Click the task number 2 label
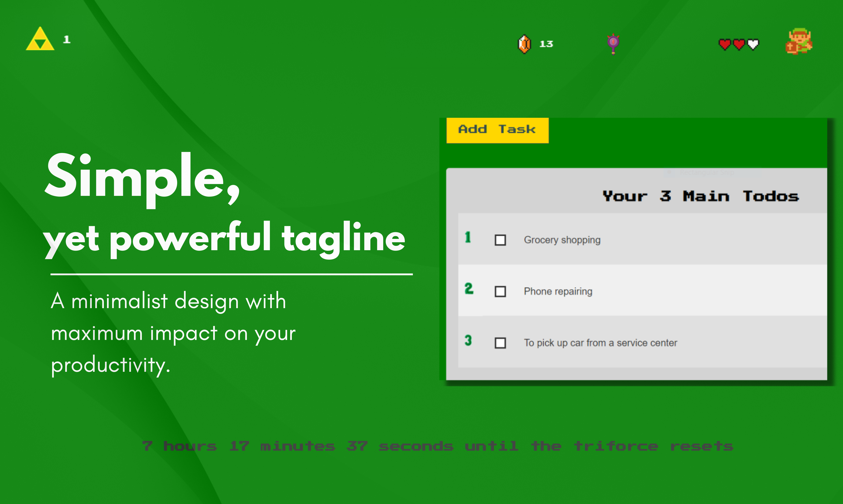 (469, 289)
